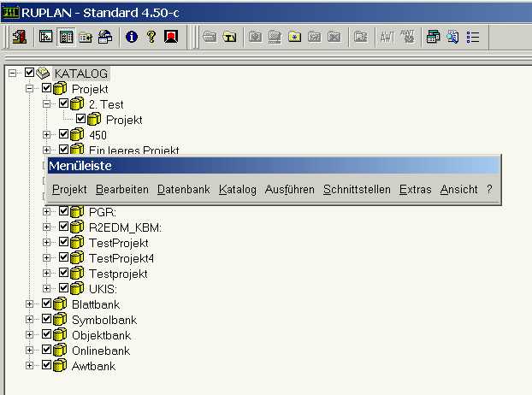Expand the Symbolbank node

(x=30, y=320)
